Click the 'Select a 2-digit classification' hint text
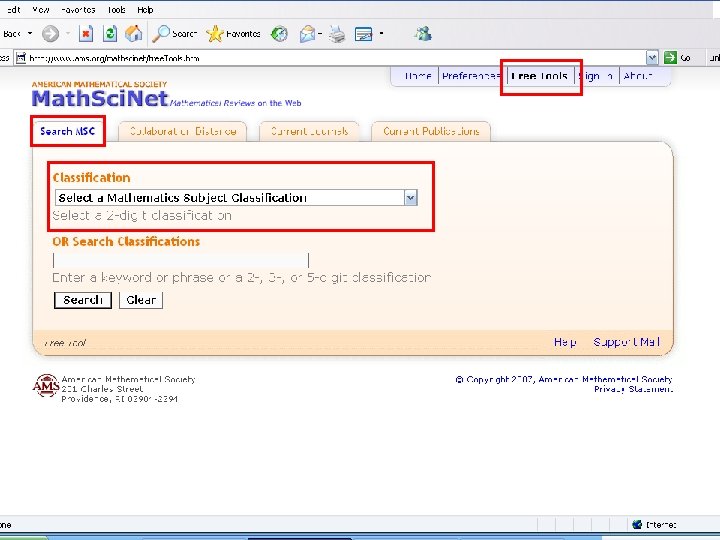The width and height of the screenshot is (720, 540). (142, 216)
